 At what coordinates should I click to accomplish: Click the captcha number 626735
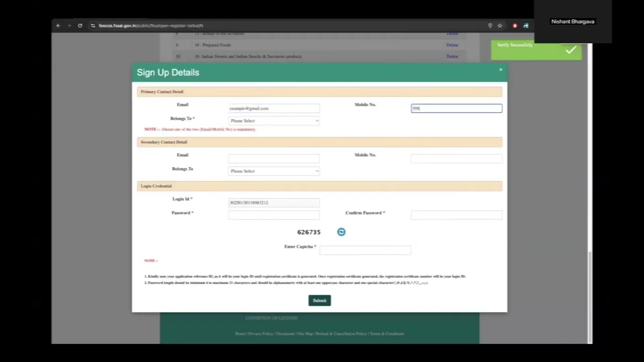click(x=309, y=232)
